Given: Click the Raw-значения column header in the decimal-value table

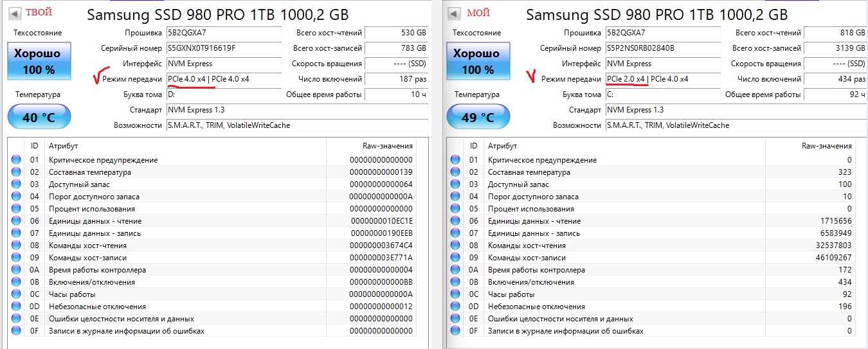Looking at the screenshot, I should click(810, 146).
